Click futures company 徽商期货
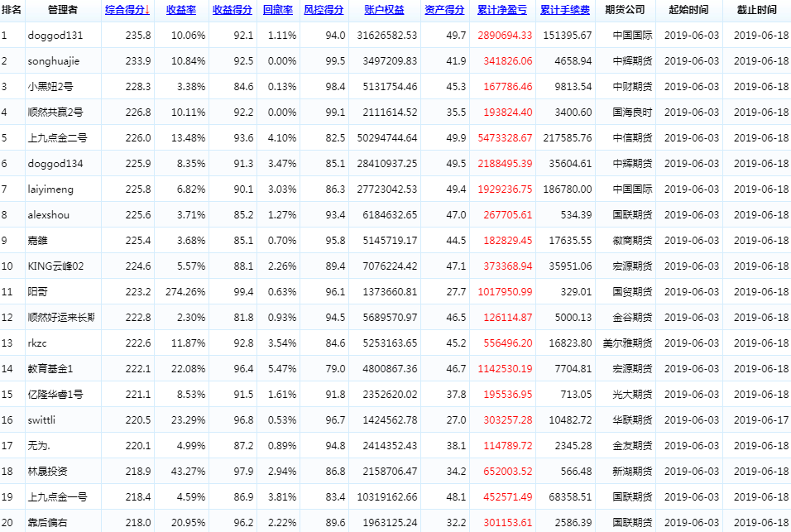 tap(633, 241)
